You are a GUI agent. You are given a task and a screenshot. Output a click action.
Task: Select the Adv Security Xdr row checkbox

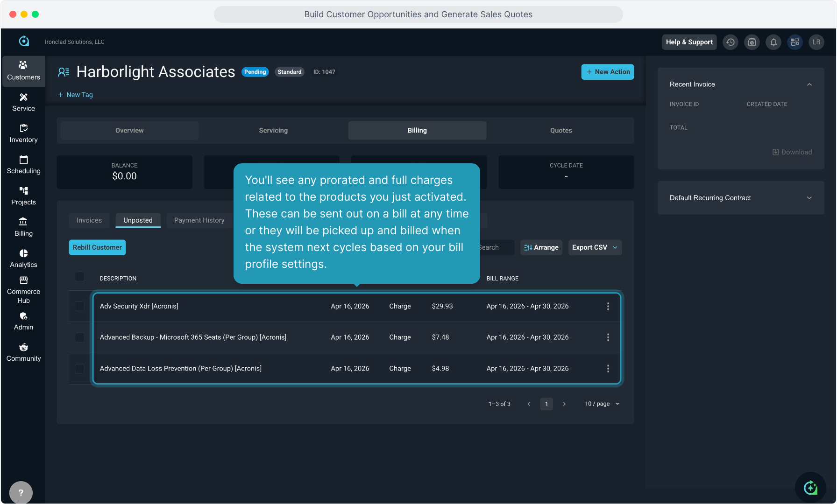(80, 306)
